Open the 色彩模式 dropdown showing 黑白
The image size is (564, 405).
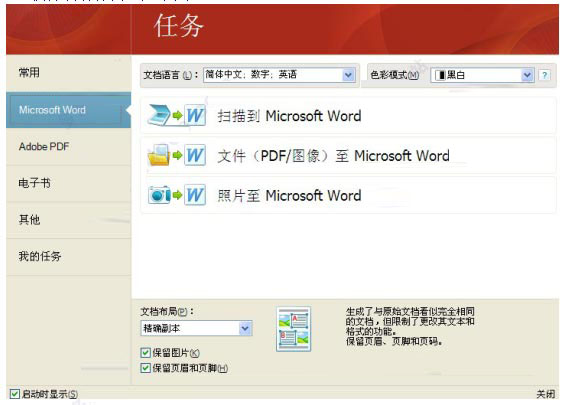[x=482, y=75]
